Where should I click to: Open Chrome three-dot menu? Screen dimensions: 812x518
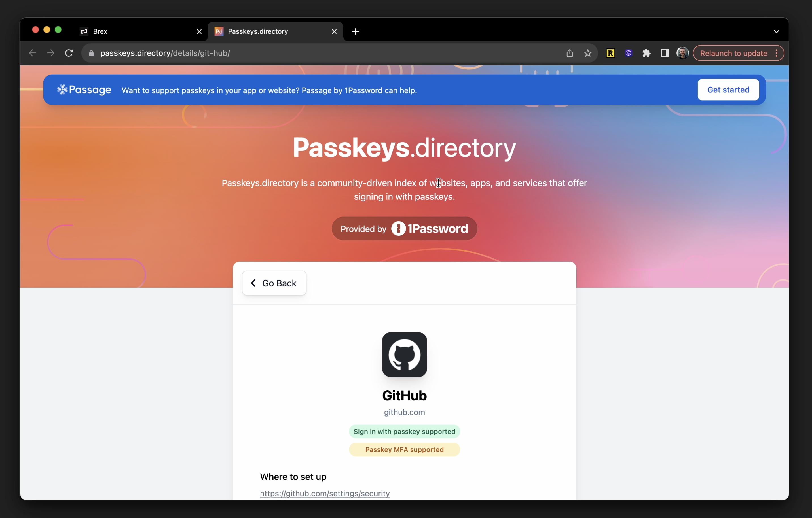coord(777,53)
